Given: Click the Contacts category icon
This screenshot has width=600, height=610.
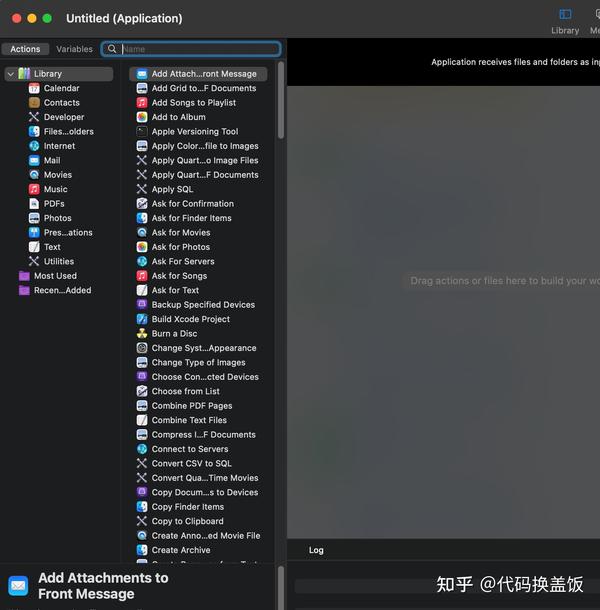Looking at the screenshot, I should click(x=34, y=103).
